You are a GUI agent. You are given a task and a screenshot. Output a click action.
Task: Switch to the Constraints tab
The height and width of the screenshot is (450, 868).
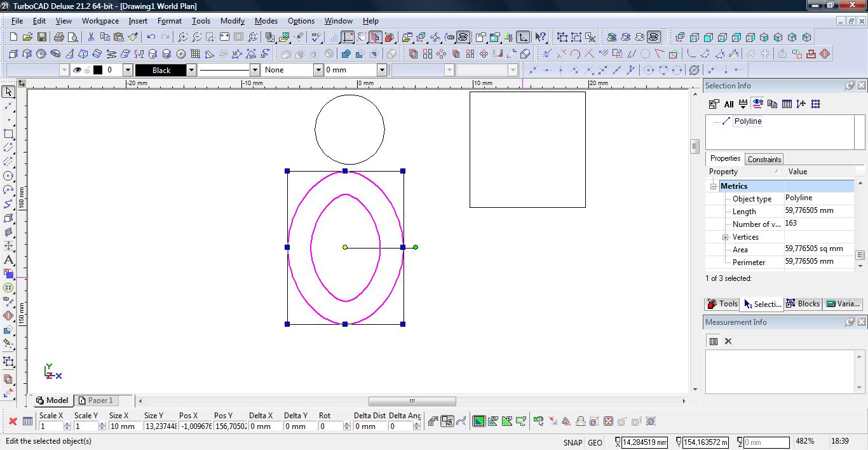coord(764,159)
